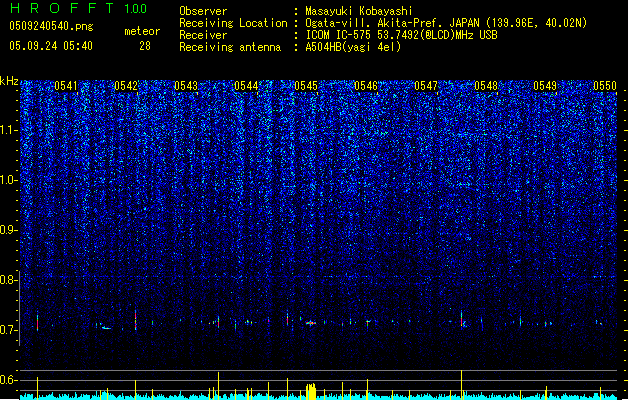This screenshot has width=629, height=400.
Task: Click the 1.0 kHz axis label
Action: click(x=9, y=180)
